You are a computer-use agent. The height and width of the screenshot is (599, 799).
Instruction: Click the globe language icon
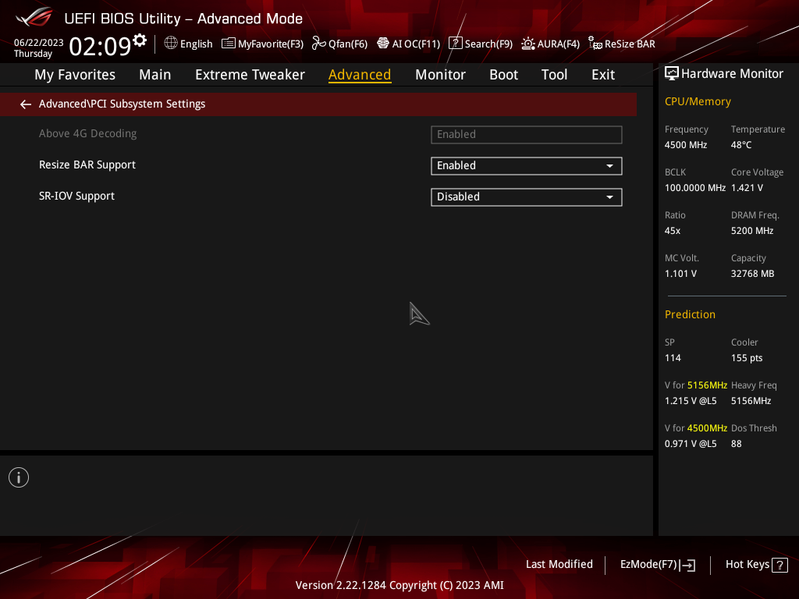click(x=171, y=43)
